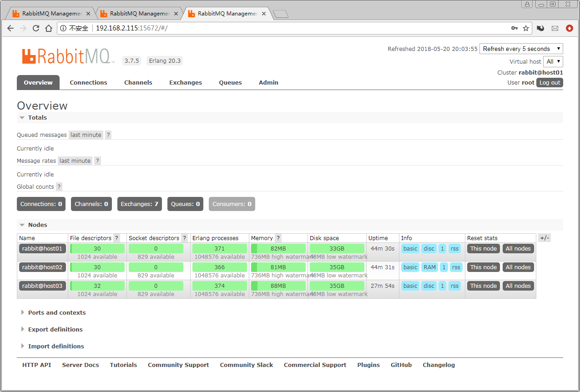Click disc info tag on host01
This screenshot has width=580, height=392.
429,249
